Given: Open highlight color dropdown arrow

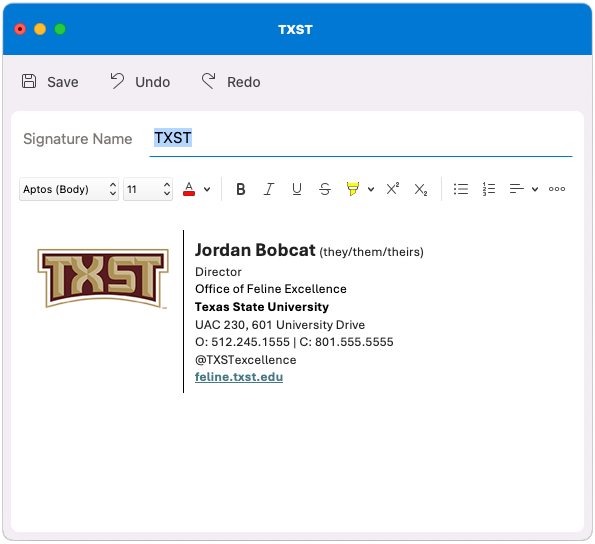Looking at the screenshot, I should [x=371, y=189].
